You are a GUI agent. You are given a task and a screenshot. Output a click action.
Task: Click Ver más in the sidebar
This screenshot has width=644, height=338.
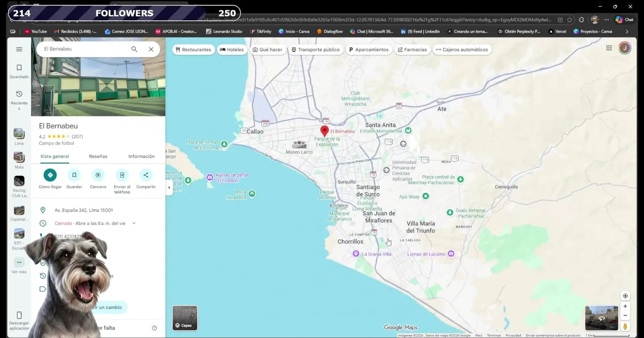19,266
